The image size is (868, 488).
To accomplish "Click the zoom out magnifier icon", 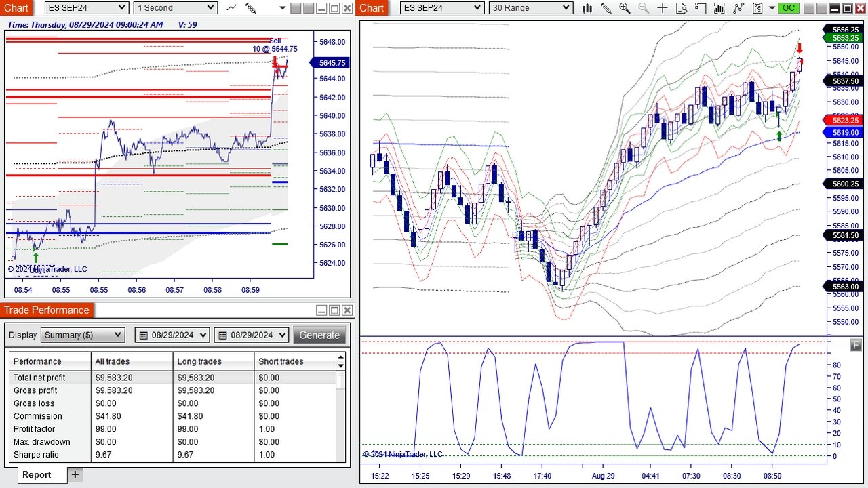I will pos(644,8).
